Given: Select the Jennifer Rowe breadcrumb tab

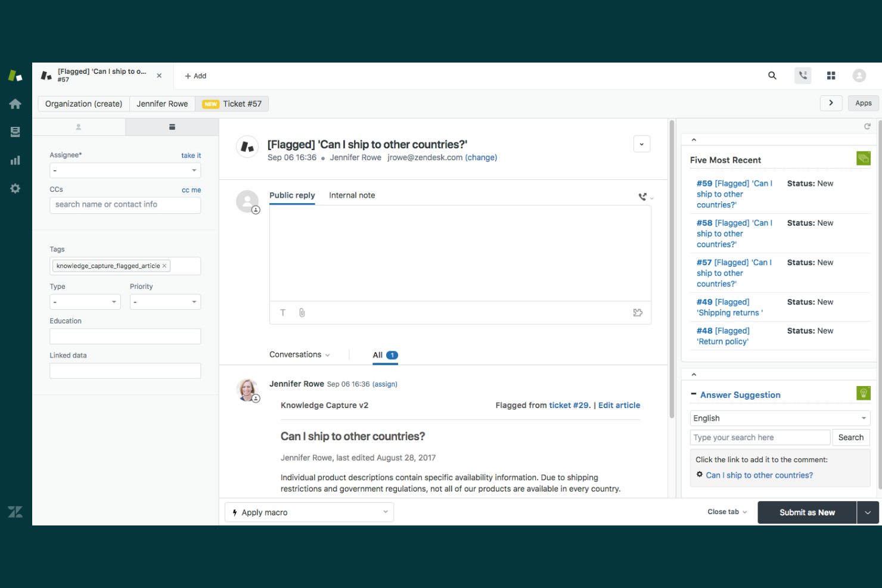Looking at the screenshot, I should click(x=162, y=103).
